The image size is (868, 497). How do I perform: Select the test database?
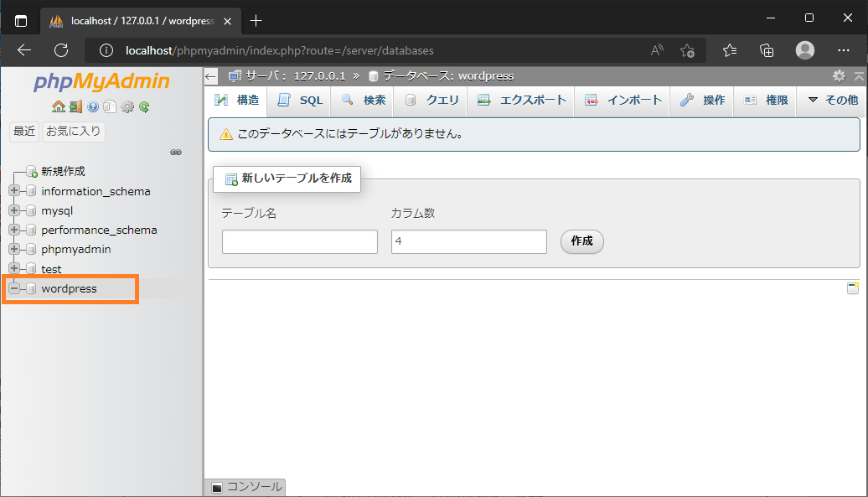[51, 269]
